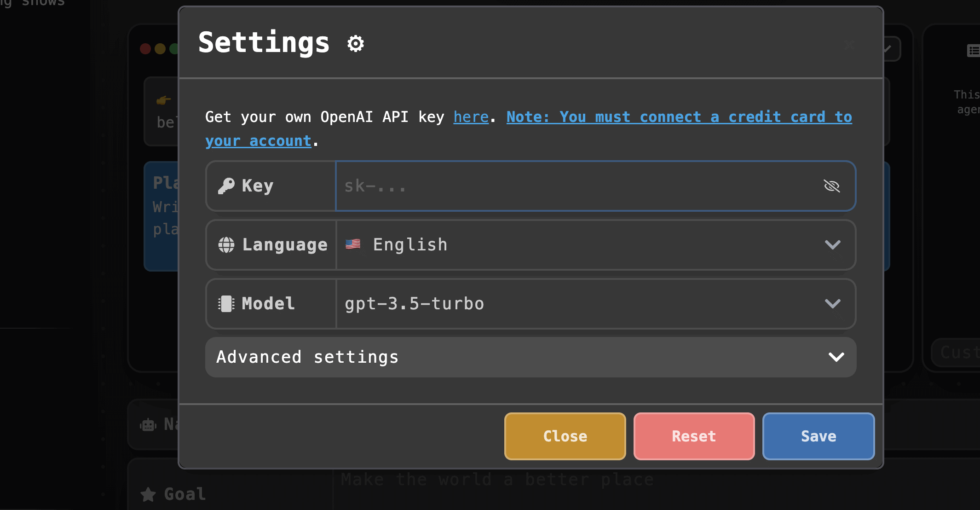Viewport: 980px width, 510px height.
Task: Click the list icon in top-right panel
Action: [x=973, y=51]
